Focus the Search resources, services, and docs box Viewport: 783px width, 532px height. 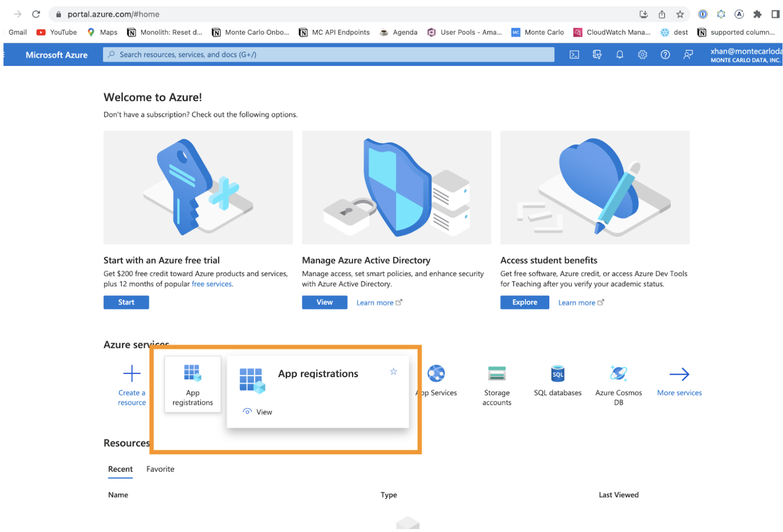329,54
